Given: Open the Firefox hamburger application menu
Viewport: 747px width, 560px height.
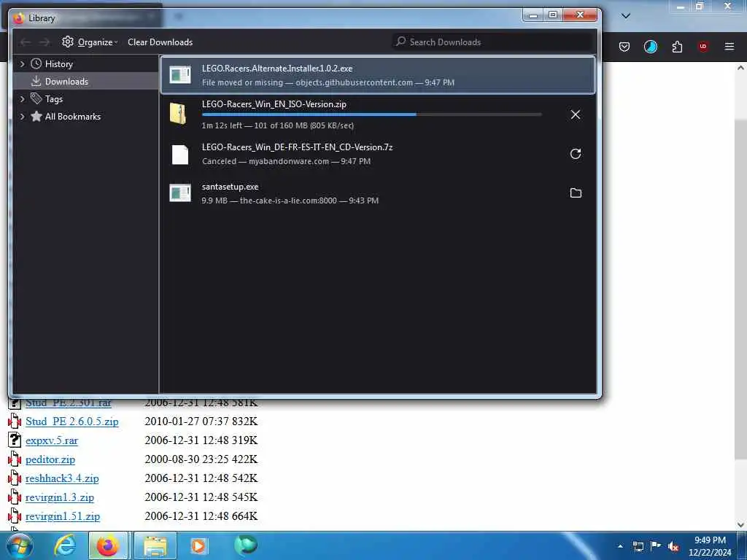Looking at the screenshot, I should (729, 46).
